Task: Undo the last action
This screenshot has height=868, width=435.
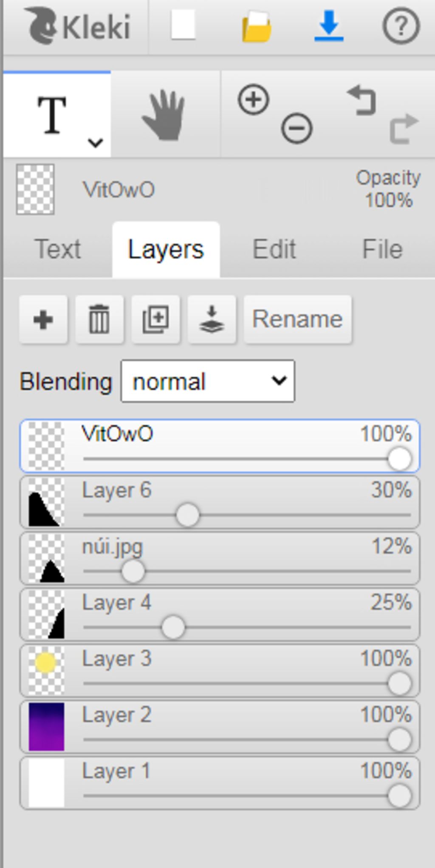Action: 362,100
